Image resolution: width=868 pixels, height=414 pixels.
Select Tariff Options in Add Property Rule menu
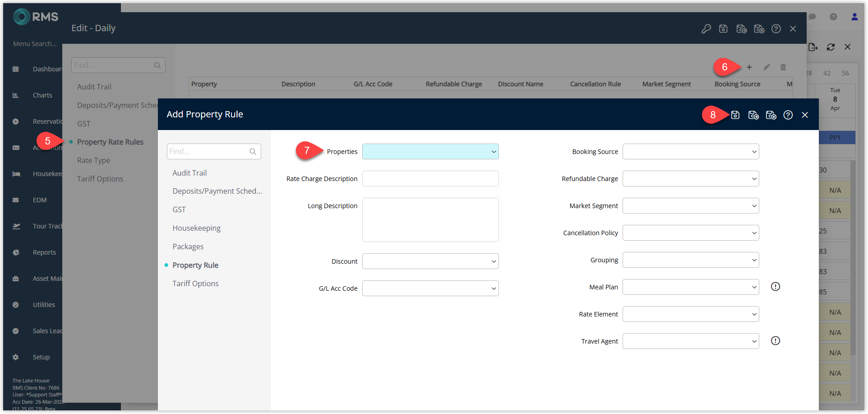pyautogui.click(x=195, y=284)
